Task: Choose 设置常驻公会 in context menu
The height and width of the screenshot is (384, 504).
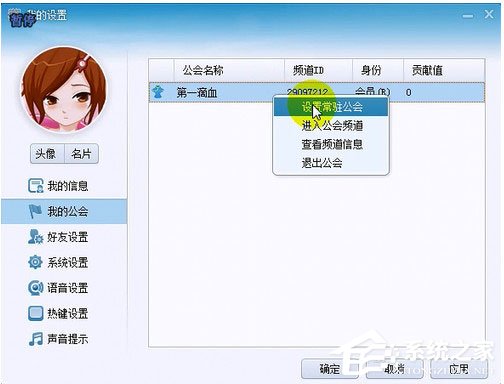Action: [x=331, y=107]
